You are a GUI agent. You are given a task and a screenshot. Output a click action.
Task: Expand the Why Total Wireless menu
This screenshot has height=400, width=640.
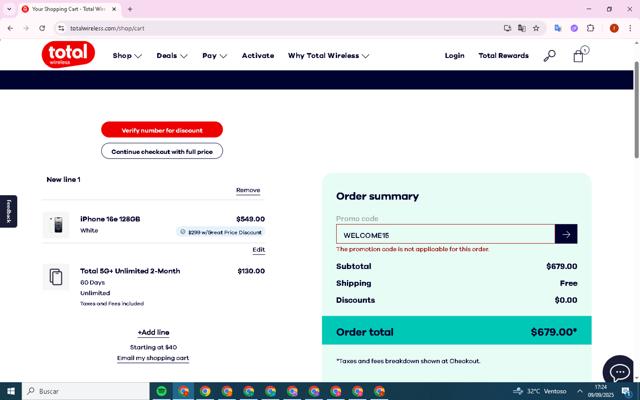[x=328, y=56]
